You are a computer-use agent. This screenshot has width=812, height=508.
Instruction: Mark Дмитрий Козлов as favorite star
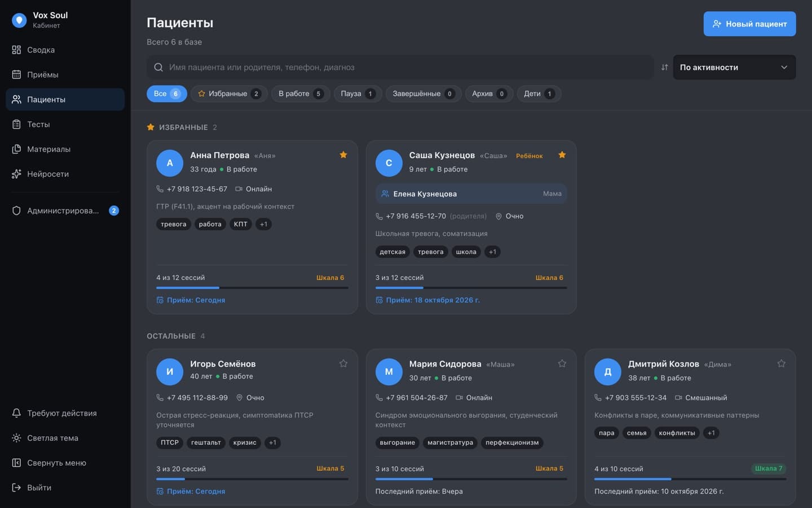782,364
